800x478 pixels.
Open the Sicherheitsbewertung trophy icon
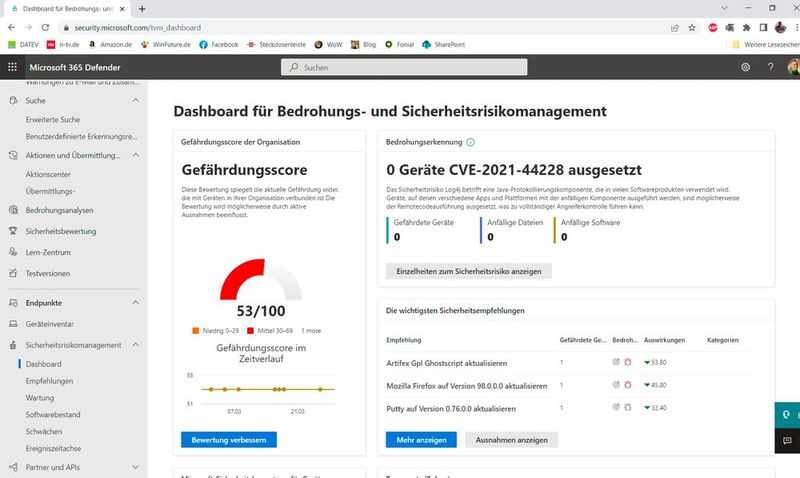[x=13, y=231]
